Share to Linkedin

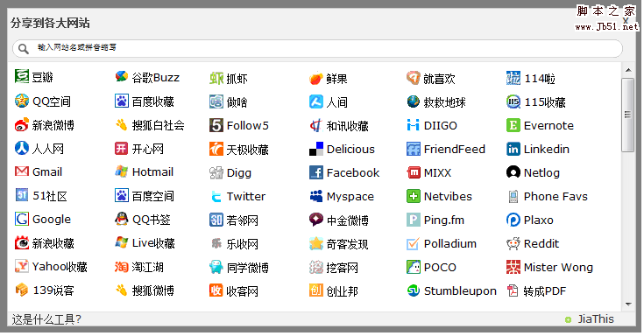[x=538, y=150]
